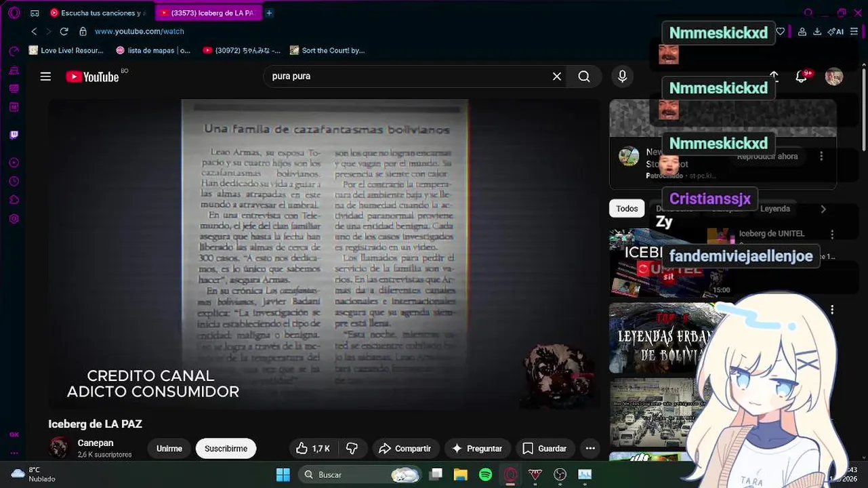Screen dimensions: 868x488
Task: Click the Unirme button
Action: coord(169,448)
